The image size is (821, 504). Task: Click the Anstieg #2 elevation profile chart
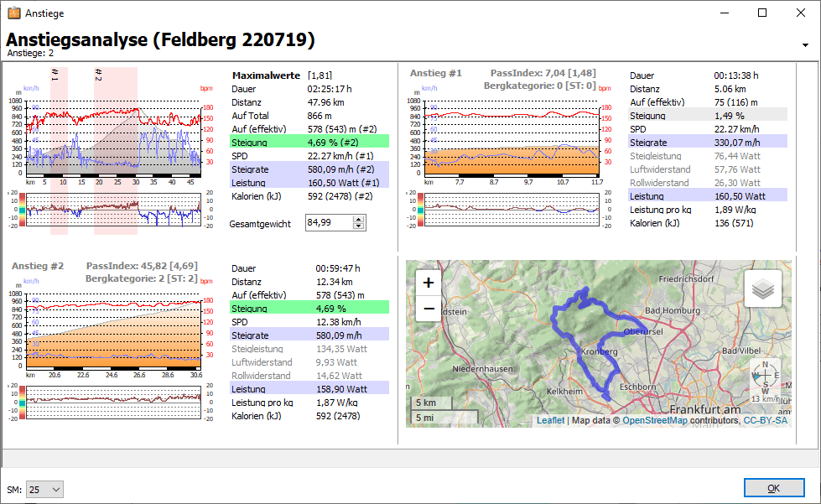click(x=113, y=330)
